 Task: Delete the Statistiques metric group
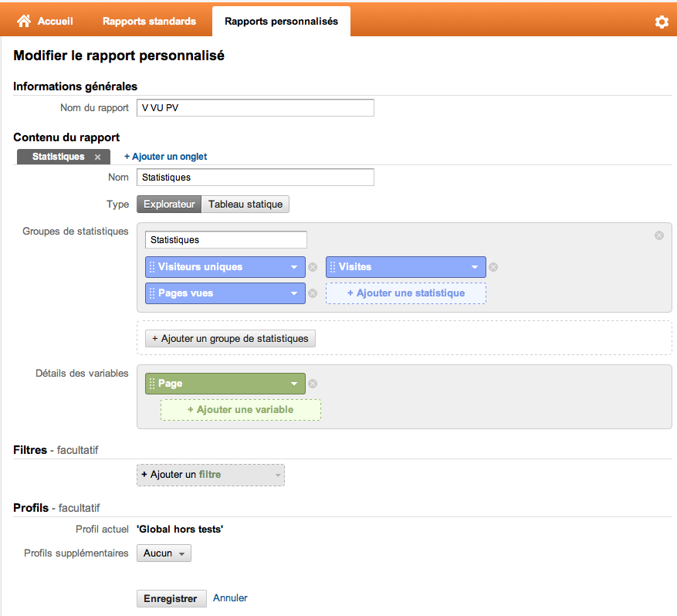coord(659,235)
